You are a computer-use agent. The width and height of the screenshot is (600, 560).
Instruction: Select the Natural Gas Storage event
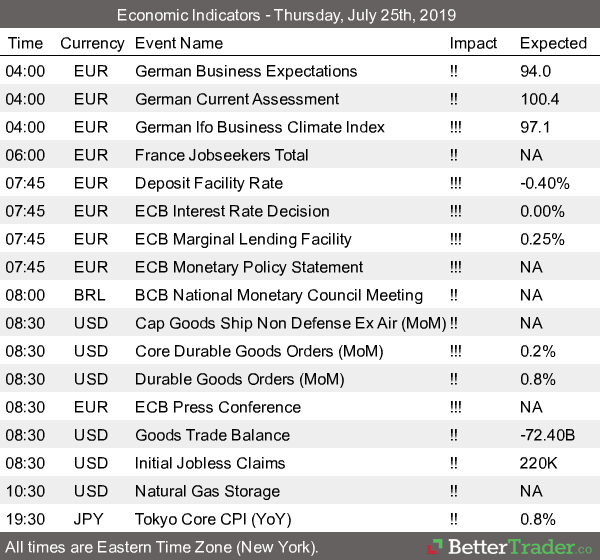tap(205, 491)
